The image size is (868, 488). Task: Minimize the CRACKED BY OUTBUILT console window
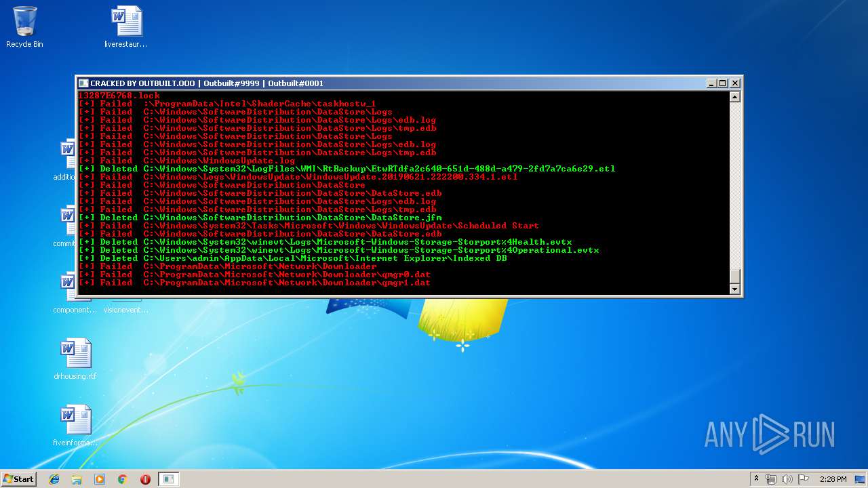711,83
